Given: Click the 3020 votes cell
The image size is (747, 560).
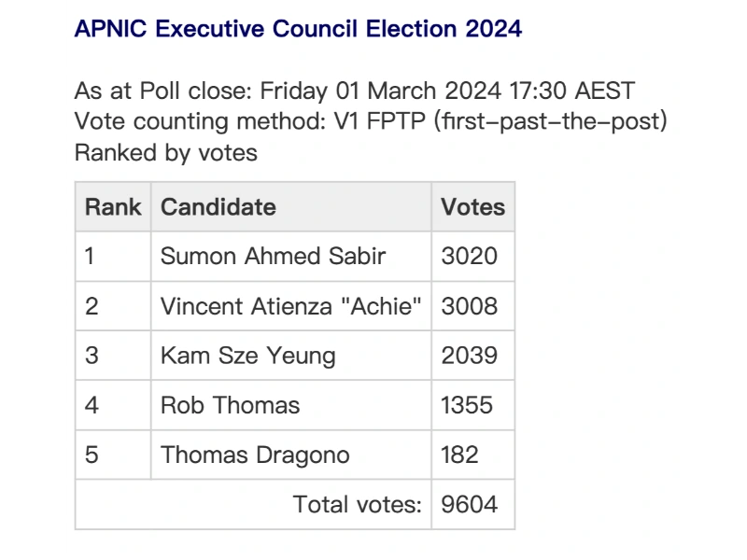Looking at the screenshot, I should (469, 257).
